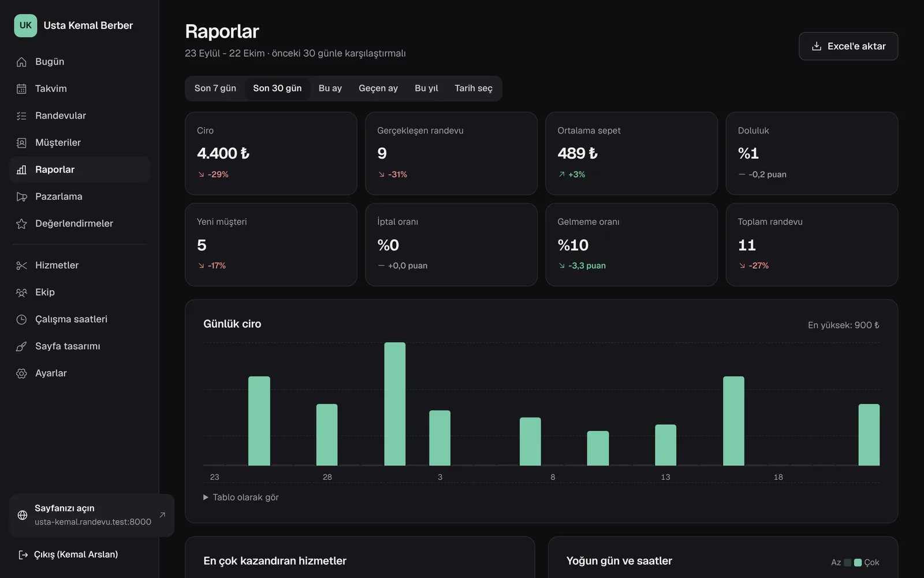The height and width of the screenshot is (578, 924).
Task: Choose the Bu yıl range tab
Action: [x=426, y=88]
